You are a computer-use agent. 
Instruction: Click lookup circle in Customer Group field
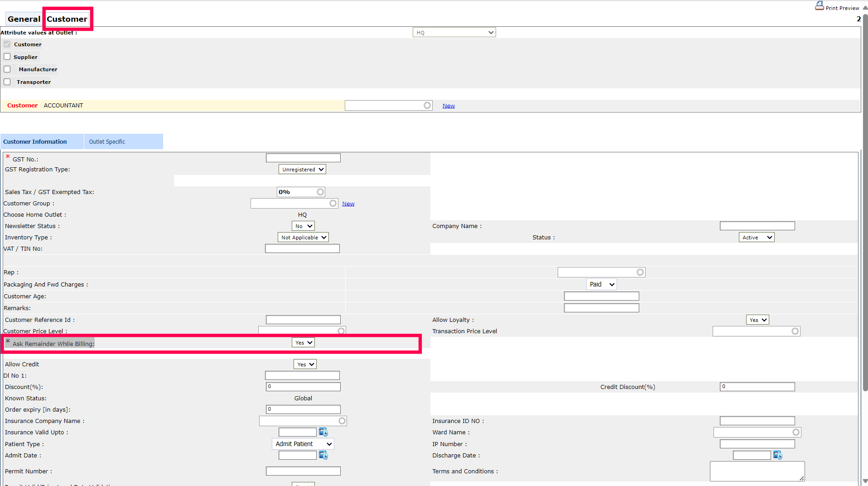tap(333, 204)
